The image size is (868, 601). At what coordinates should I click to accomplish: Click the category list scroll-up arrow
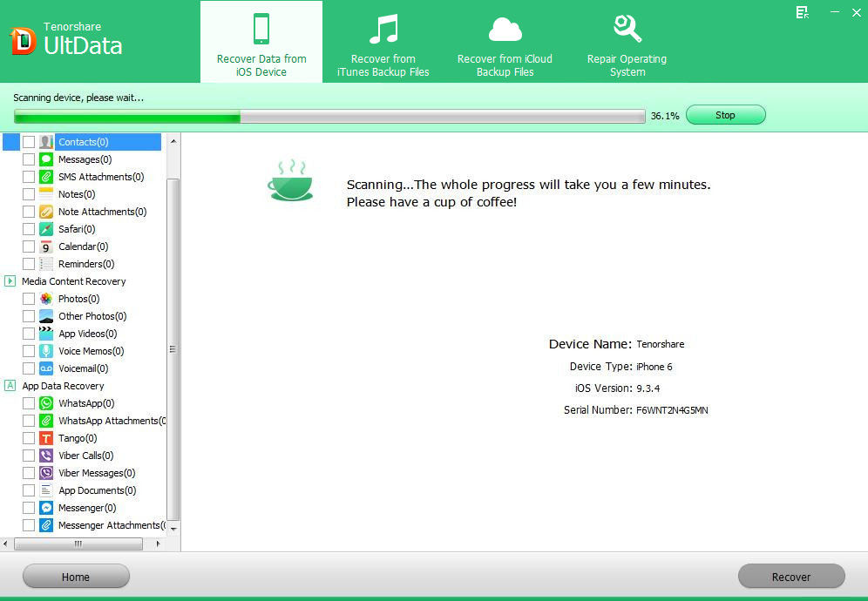(173, 142)
